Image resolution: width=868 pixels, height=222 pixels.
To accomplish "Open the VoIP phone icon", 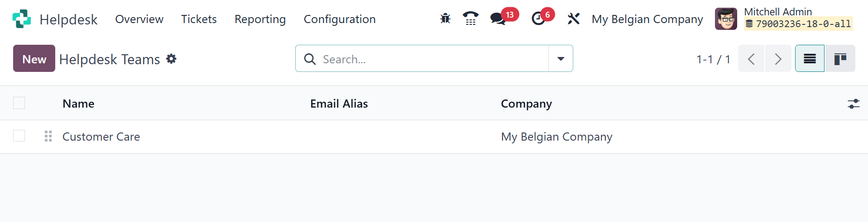I will click(470, 19).
